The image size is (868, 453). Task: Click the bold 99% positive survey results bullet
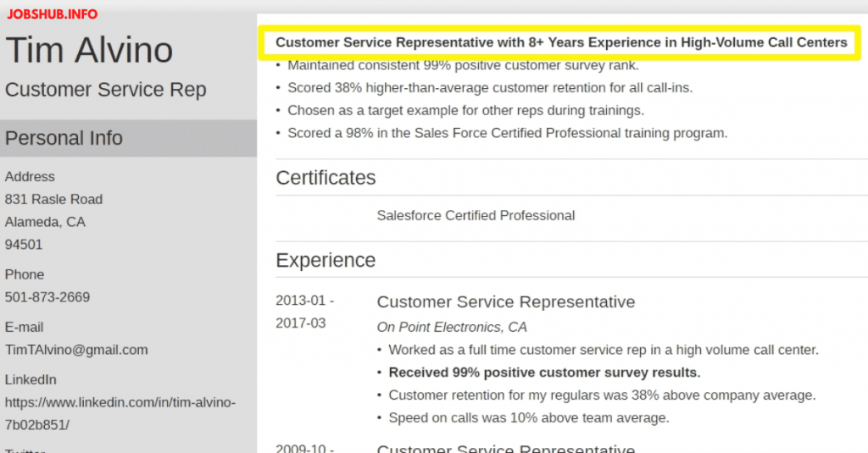pos(544,373)
